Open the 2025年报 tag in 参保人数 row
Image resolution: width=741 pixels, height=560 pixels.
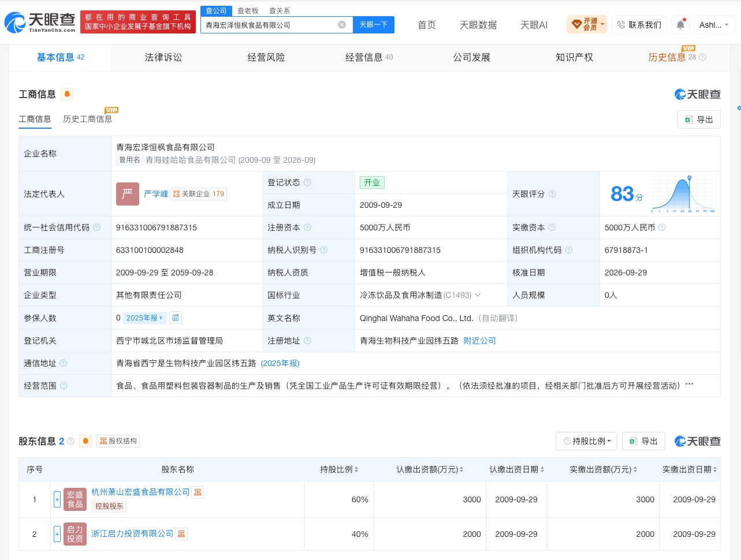coord(144,318)
